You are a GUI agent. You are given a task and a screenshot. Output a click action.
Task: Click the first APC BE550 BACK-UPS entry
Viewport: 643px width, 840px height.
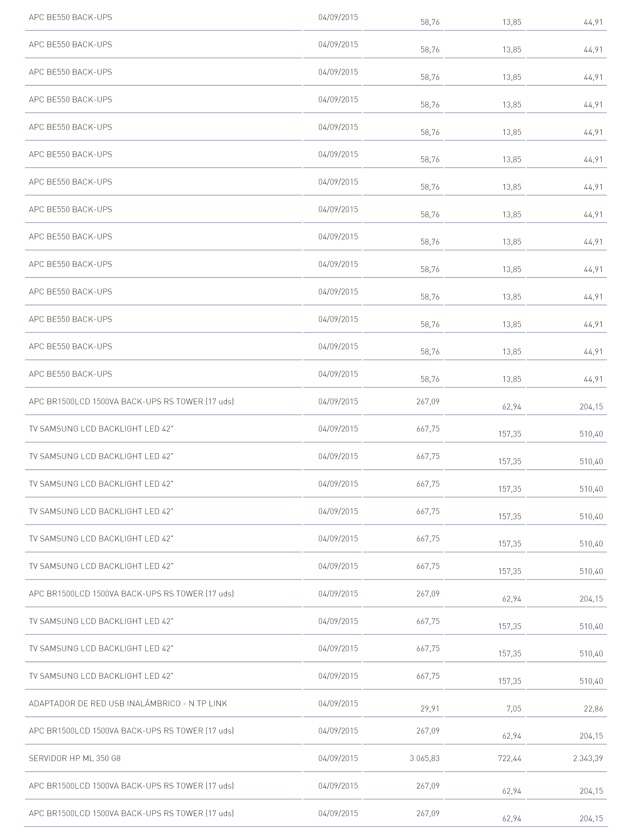click(x=70, y=17)
